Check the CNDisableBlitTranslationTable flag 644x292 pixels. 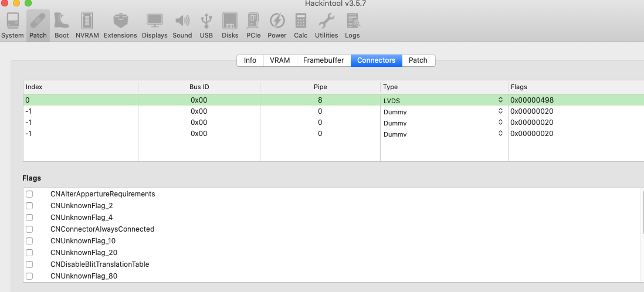pyautogui.click(x=29, y=264)
